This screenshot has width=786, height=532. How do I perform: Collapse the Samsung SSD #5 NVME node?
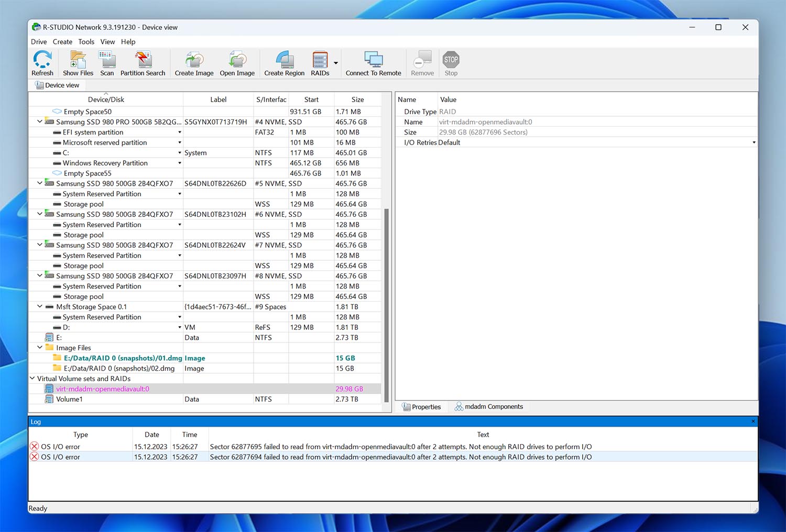pyautogui.click(x=40, y=183)
